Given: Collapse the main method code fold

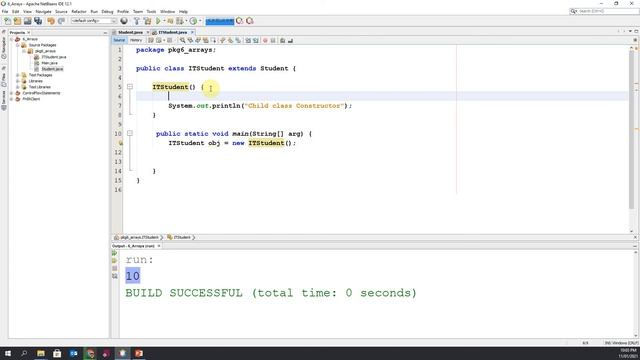Looking at the screenshot, I should [130, 133].
